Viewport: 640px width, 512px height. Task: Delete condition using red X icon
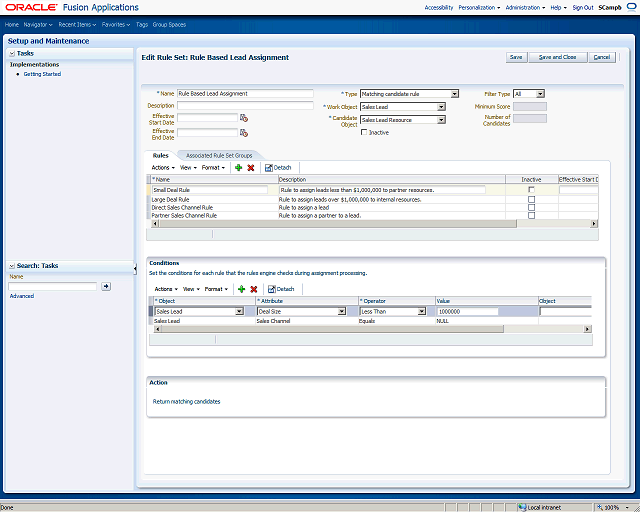(x=253, y=289)
